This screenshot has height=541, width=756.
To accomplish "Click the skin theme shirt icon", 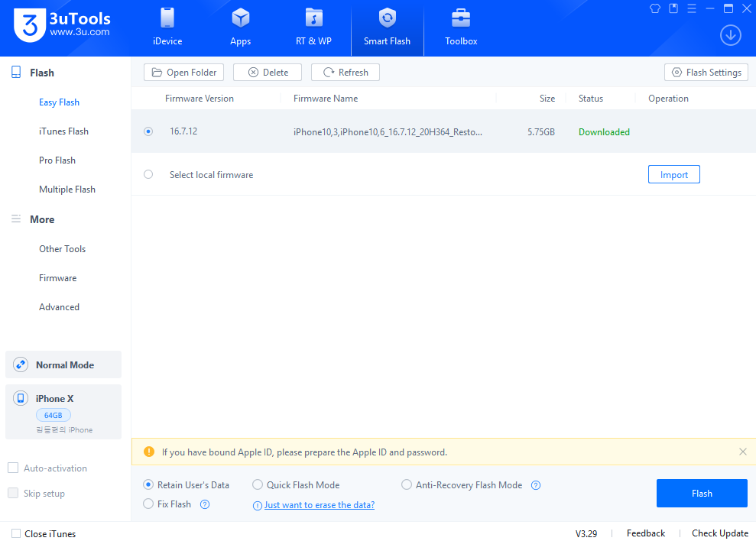I will [x=654, y=8].
